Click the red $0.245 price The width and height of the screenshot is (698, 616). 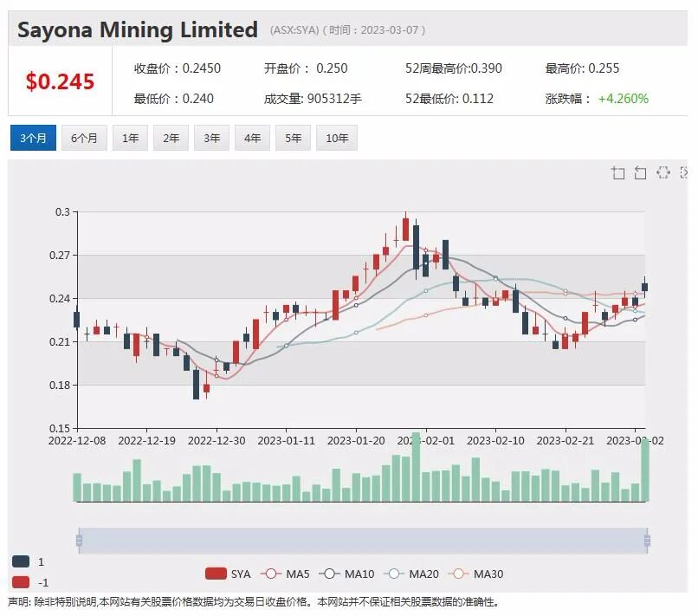coord(60,81)
